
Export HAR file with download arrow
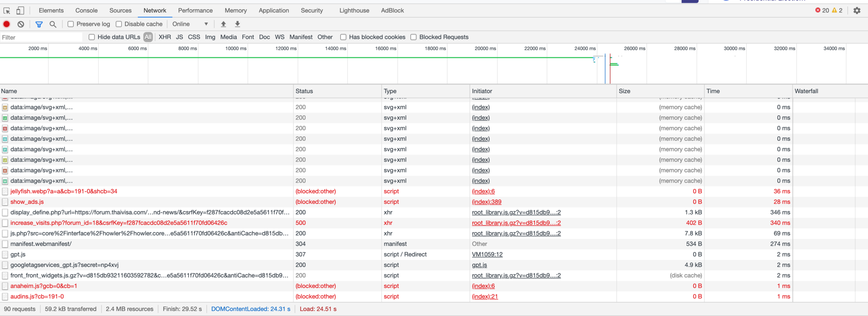237,24
